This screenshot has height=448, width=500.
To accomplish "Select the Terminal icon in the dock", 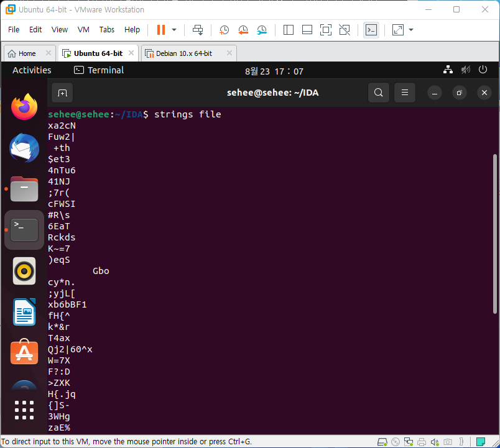I will [x=24, y=230].
